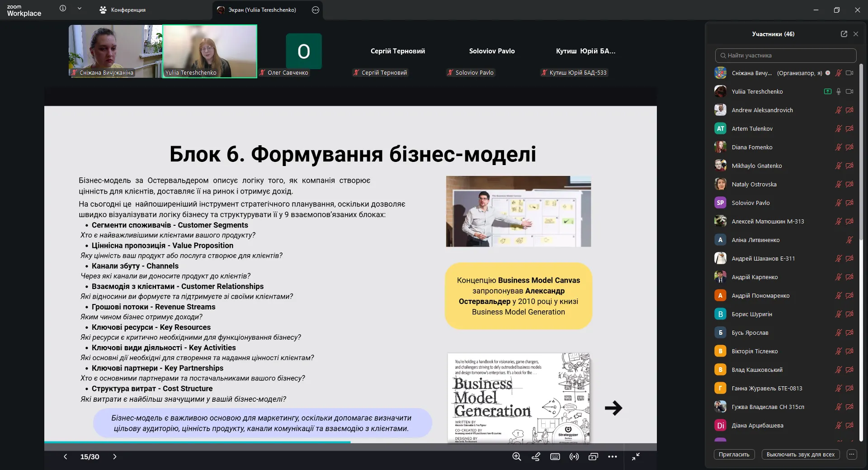Select the pen annotation tool

536,456
